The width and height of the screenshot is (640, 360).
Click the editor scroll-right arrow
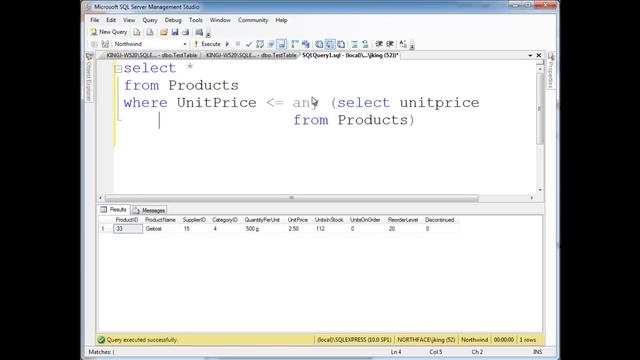pyautogui.click(x=531, y=198)
